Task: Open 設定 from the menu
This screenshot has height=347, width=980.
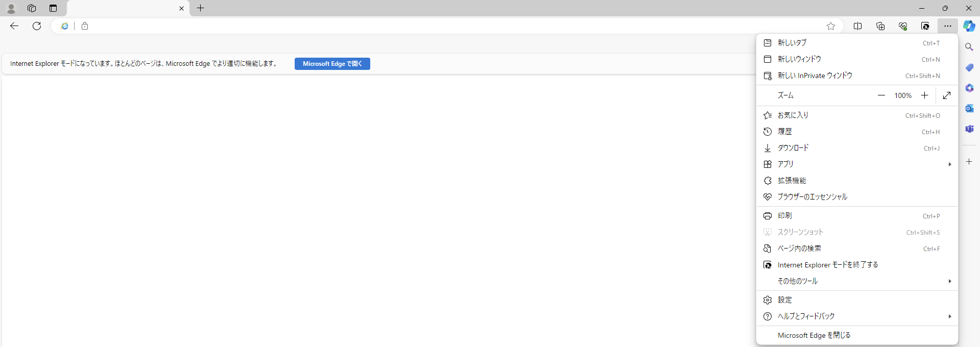Action: [785, 300]
